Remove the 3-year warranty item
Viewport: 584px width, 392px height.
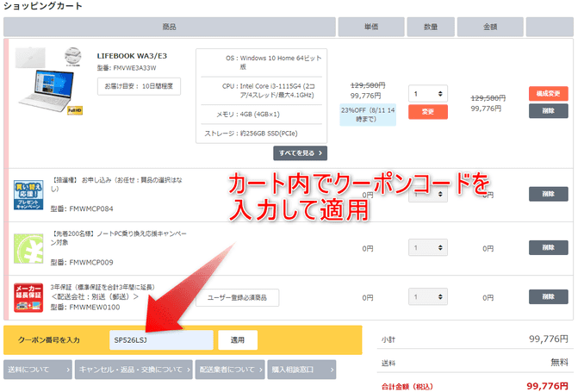pos(548,297)
